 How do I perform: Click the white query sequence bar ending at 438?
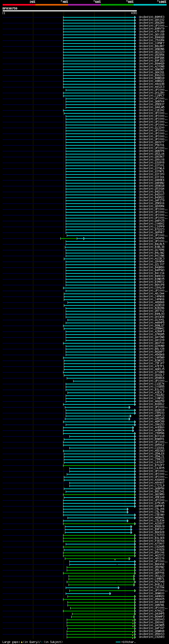(x=69, y=11)
